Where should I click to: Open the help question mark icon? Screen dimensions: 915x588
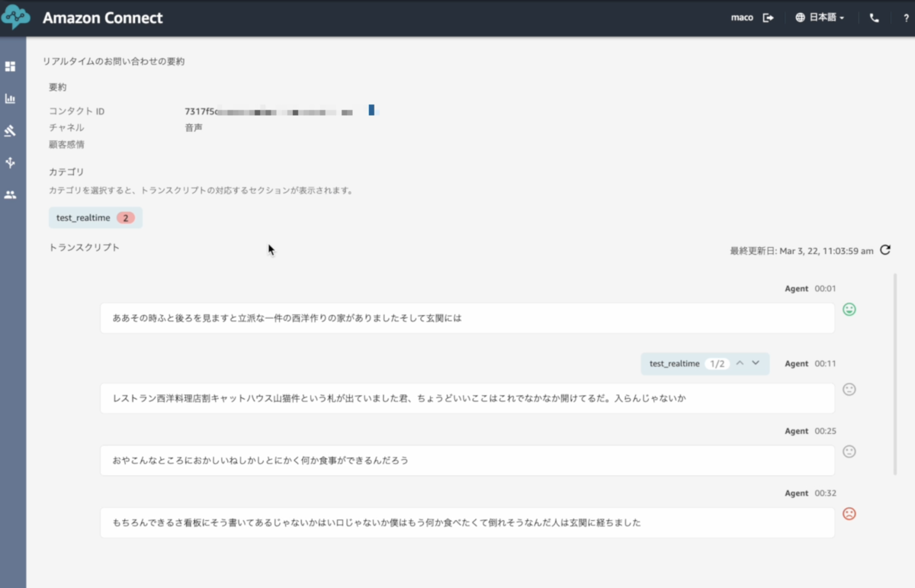click(906, 18)
